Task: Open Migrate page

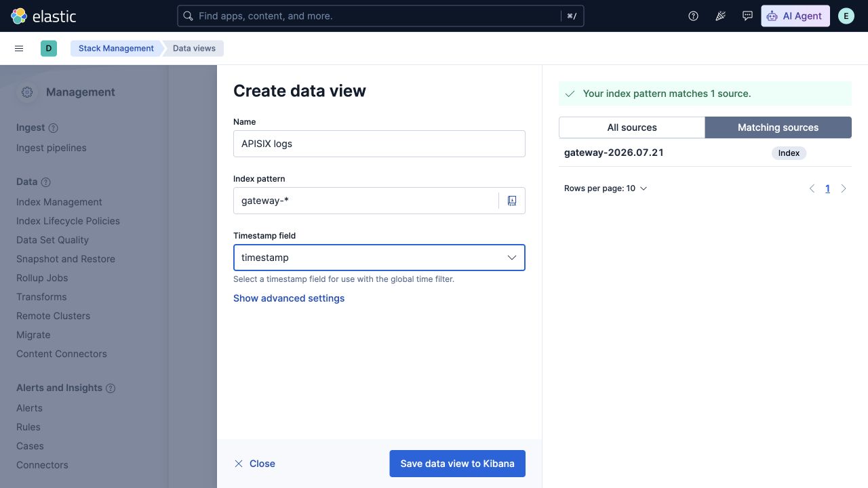Action: coord(33,335)
